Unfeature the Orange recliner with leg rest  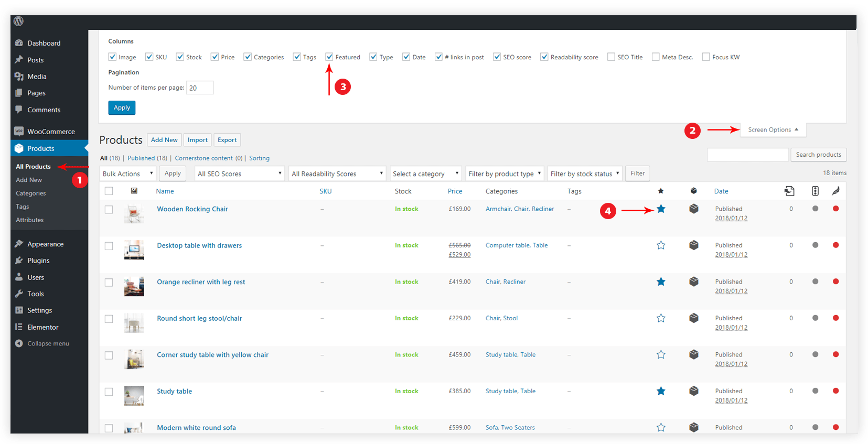(x=661, y=282)
